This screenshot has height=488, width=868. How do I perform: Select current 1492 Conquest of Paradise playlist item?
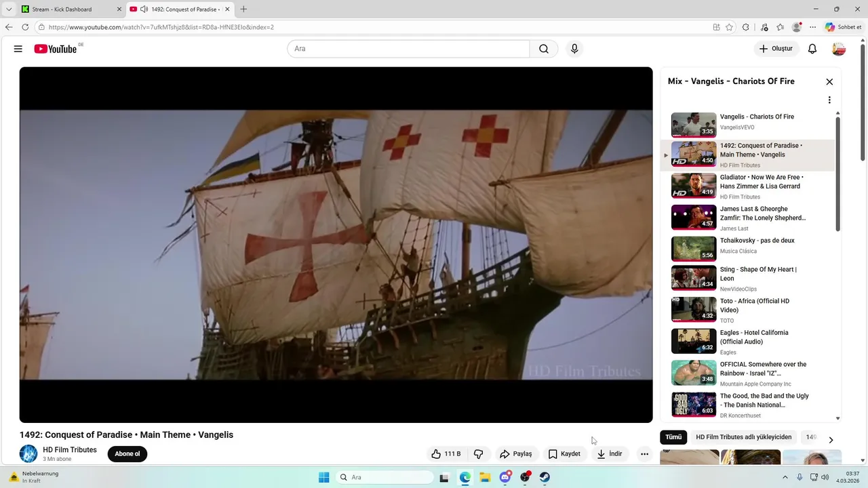(x=748, y=155)
